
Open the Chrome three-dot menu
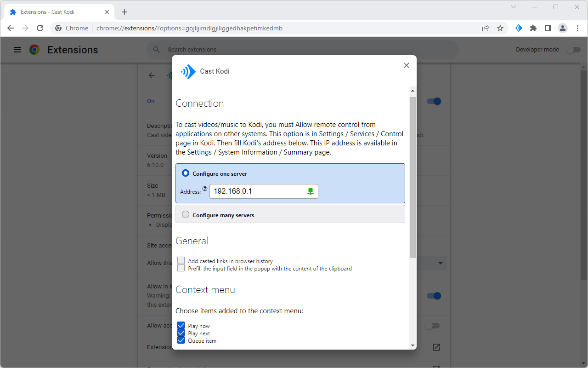pos(578,28)
